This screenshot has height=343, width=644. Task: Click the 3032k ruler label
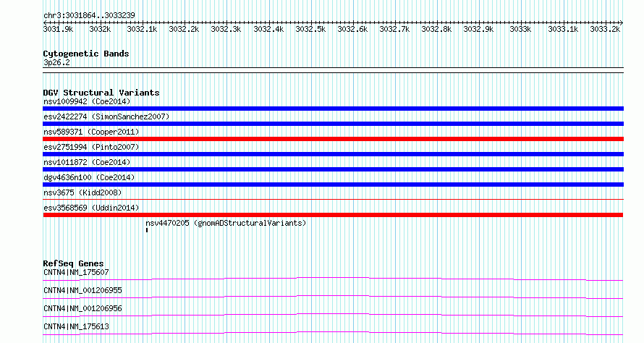click(x=100, y=29)
